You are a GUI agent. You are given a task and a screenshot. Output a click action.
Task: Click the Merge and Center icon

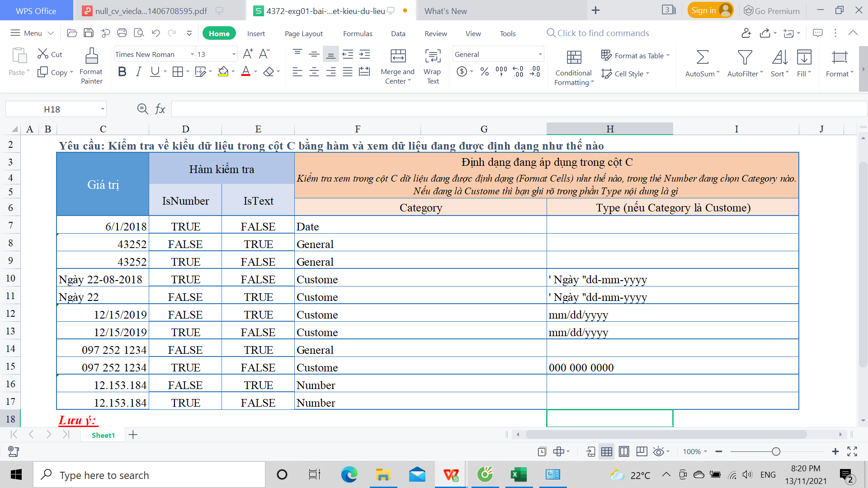[x=398, y=56]
